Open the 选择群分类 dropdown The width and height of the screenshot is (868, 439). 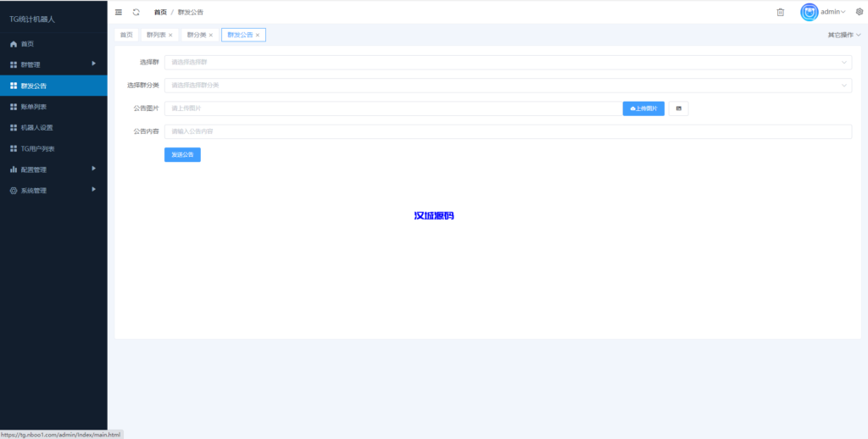[508, 85]
